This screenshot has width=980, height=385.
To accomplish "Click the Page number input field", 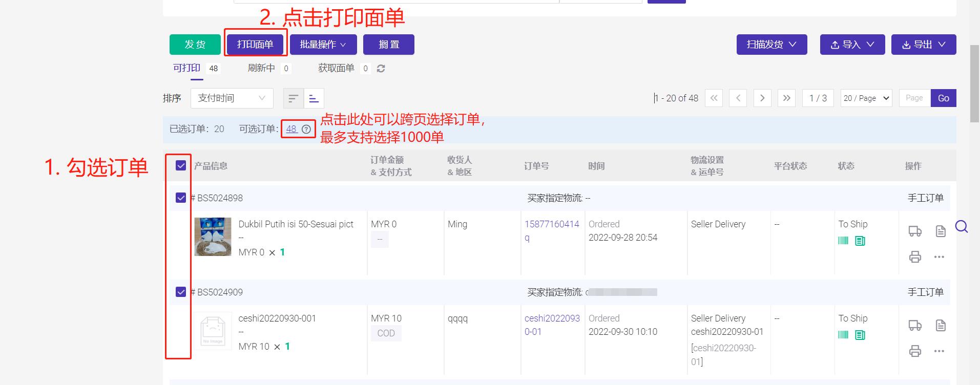I will (x=914, y=98).
